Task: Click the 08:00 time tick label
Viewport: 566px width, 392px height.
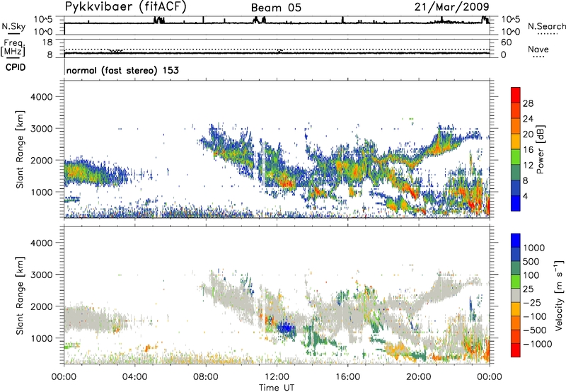Action: (x=206, y=377)
